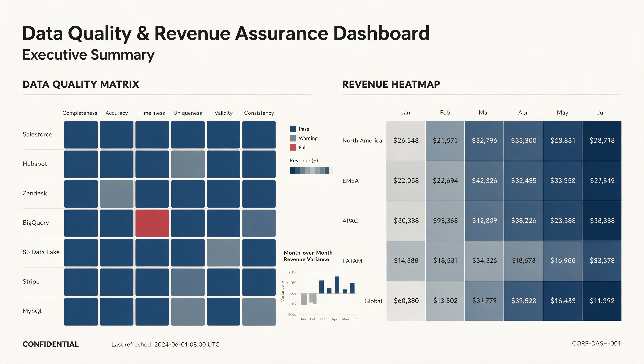Select the S3 Data Lake Validity cell
The width and height of the screenshot is (644, 364).
point(224,253)
